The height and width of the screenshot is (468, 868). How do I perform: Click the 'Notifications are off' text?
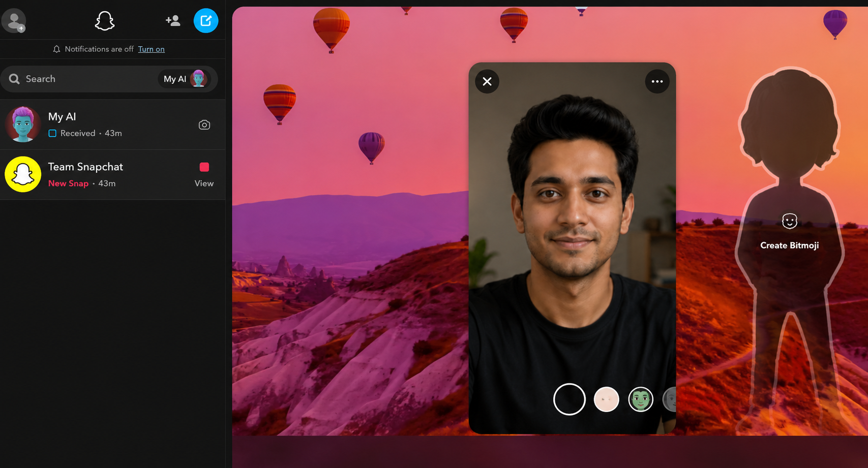tap(99, 49)
